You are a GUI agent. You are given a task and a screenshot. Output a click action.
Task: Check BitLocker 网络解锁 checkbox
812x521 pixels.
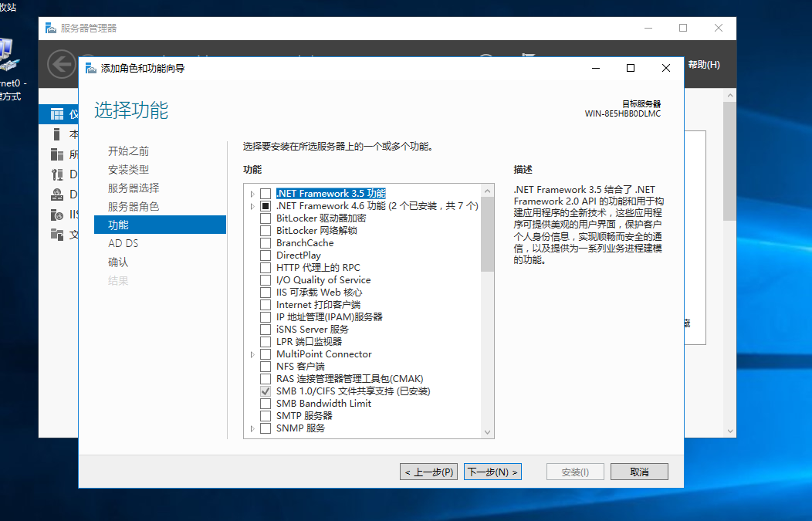click(266, 231)
